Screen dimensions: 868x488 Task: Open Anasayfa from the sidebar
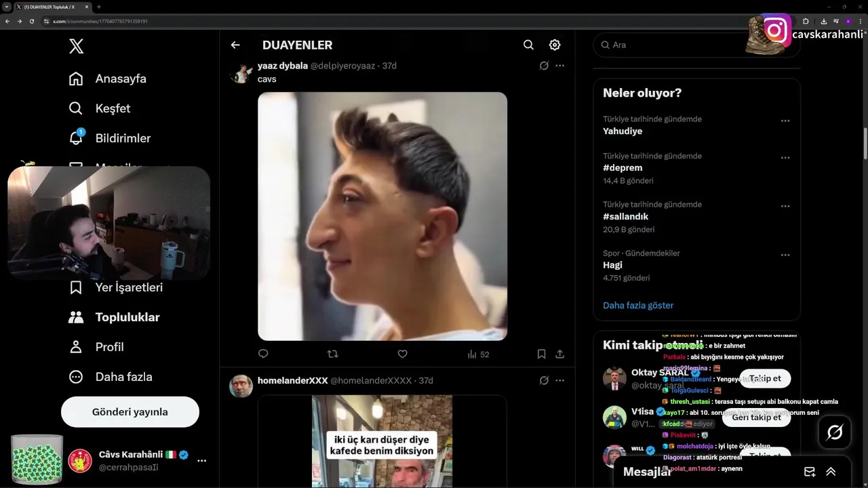tap(108, 79)
